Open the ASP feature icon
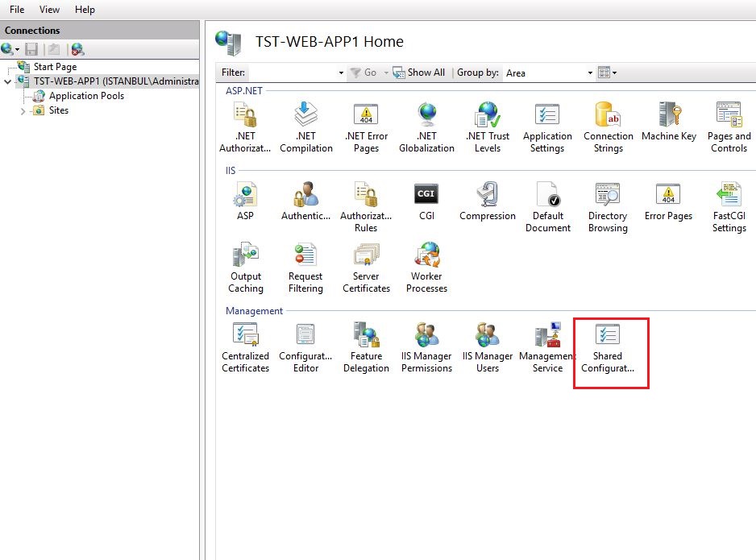756x560 pixels. coord(245,201)
